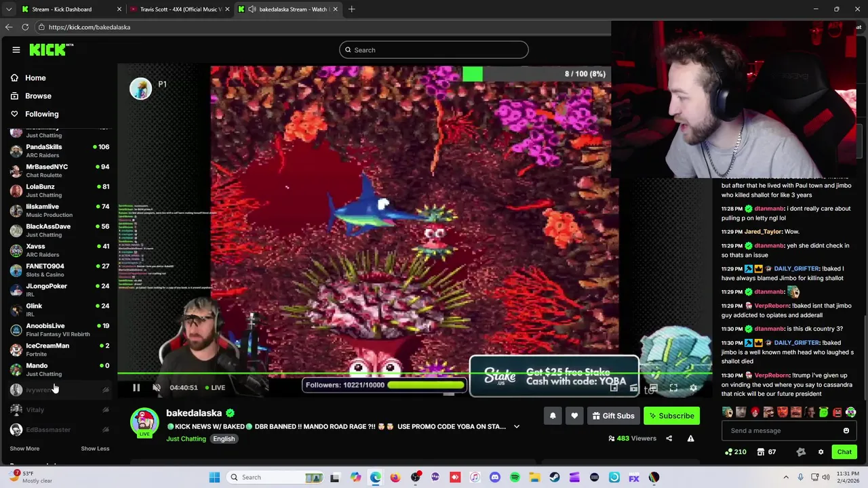Screen dimensions: 868x488
Task: Reload the page
Action: tap(25, 27)
